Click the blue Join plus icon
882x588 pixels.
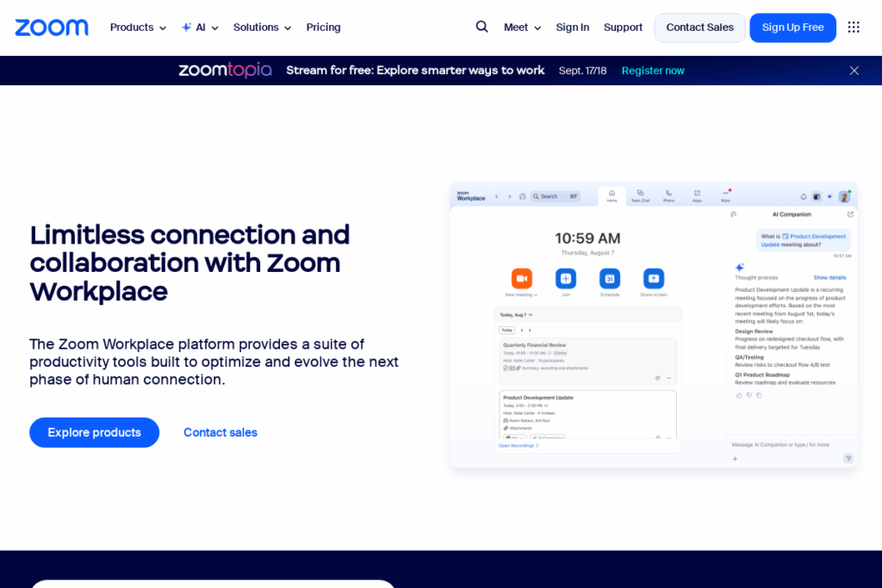point(566,278)
